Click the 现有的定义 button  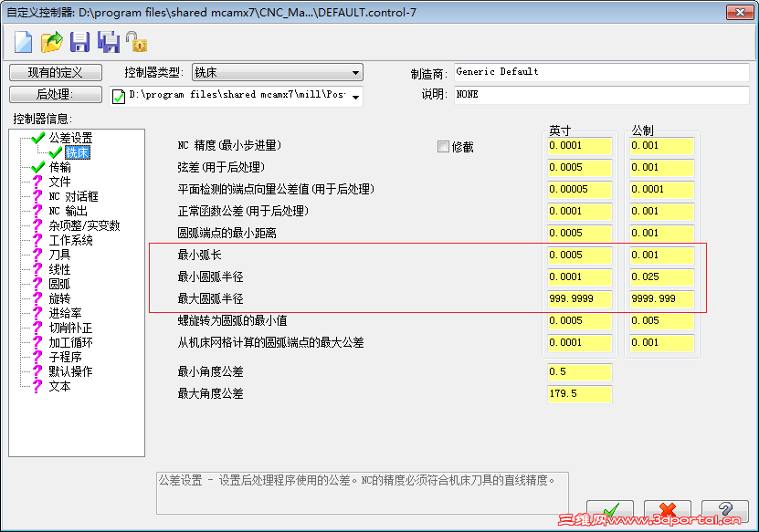coord(55,73)
